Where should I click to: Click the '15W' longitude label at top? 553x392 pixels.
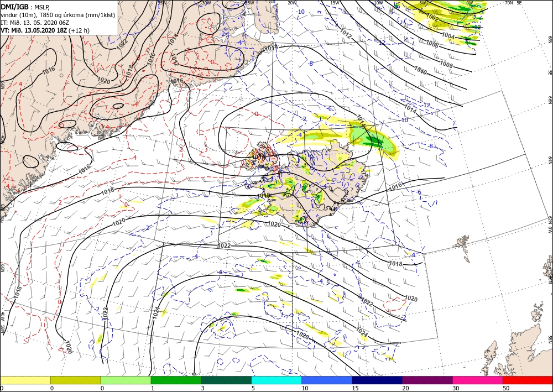pos(335,3)
